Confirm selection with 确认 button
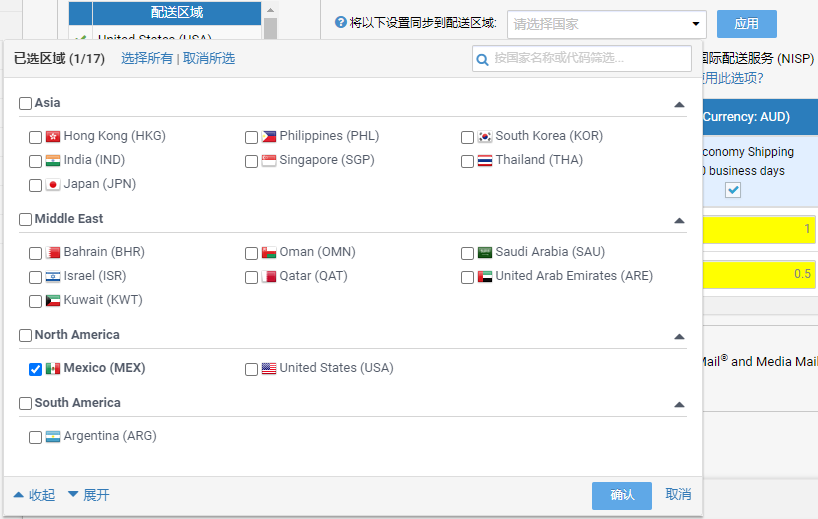The height and width of the screenshot is (519, 818). tap(622, 496)
